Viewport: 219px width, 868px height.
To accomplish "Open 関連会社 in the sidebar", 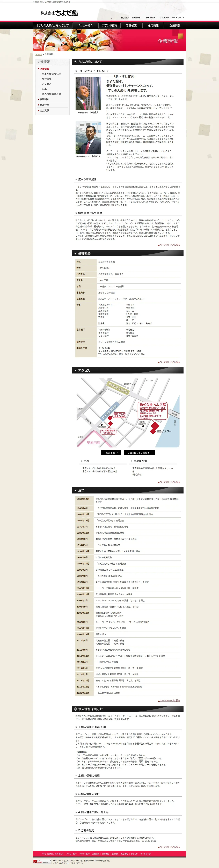I will pyautogui.click(x=44, y=105).
